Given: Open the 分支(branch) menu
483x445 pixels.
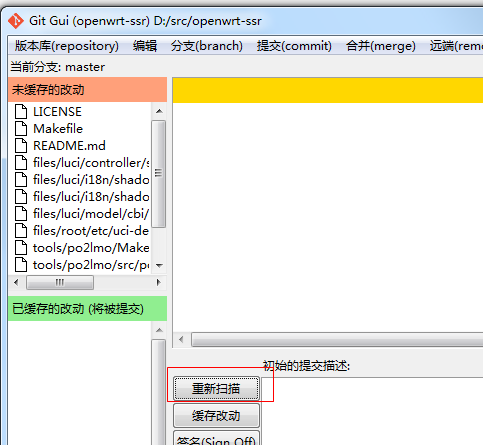Looking at the screenshot, I should [207, 46].
